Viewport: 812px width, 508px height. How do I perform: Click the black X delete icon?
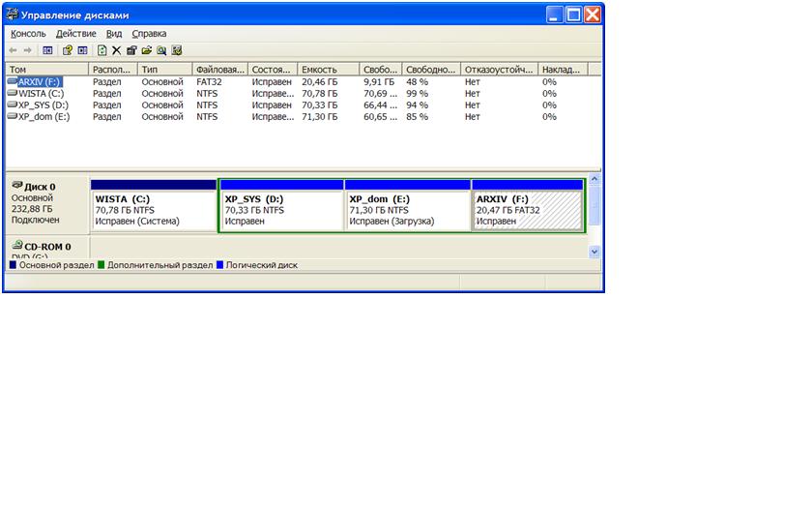[117, 50]
